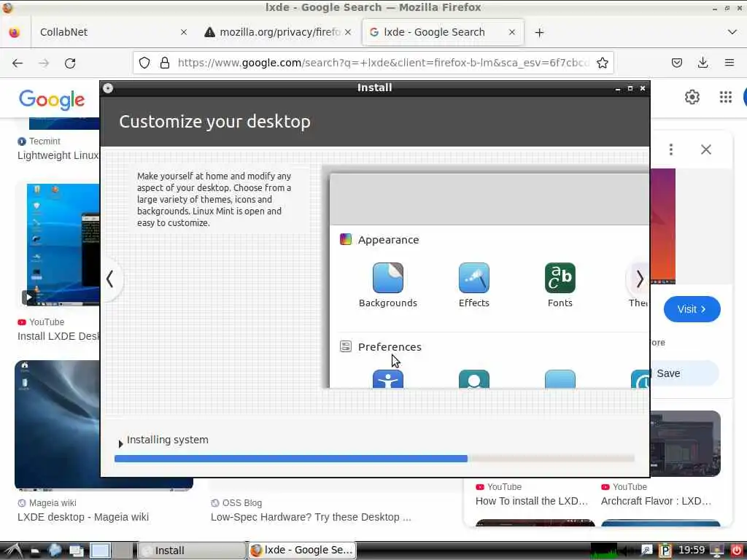Click the Backgrounds icon in slideshow
This screenshot has height=560, width=747.
[388, 278]
